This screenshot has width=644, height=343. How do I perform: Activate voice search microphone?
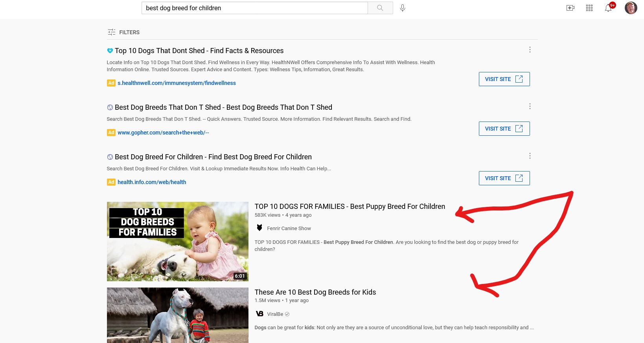pyautogui.click(x=403, y=8)
